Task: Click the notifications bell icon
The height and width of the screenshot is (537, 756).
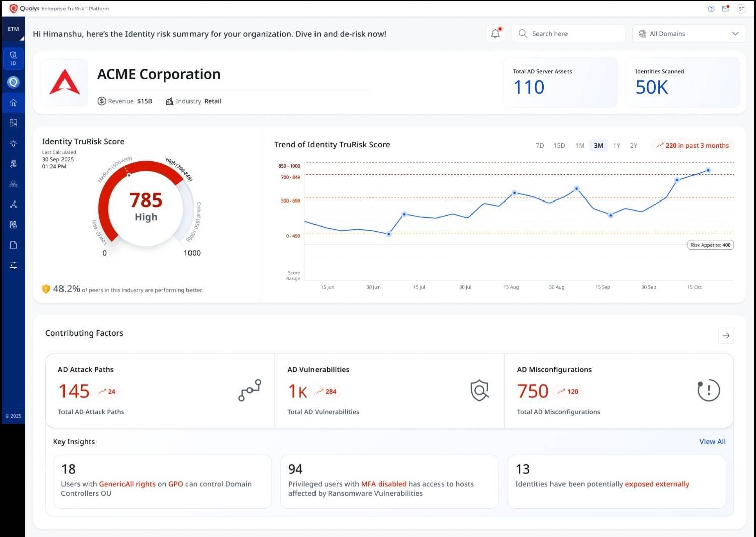Action: [495, 34]
